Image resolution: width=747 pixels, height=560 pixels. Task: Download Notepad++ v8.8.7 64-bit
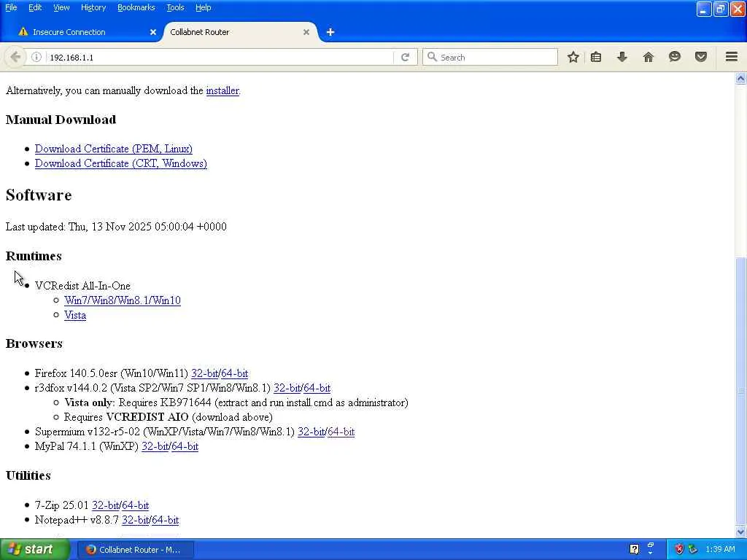[x=166, y=520]
